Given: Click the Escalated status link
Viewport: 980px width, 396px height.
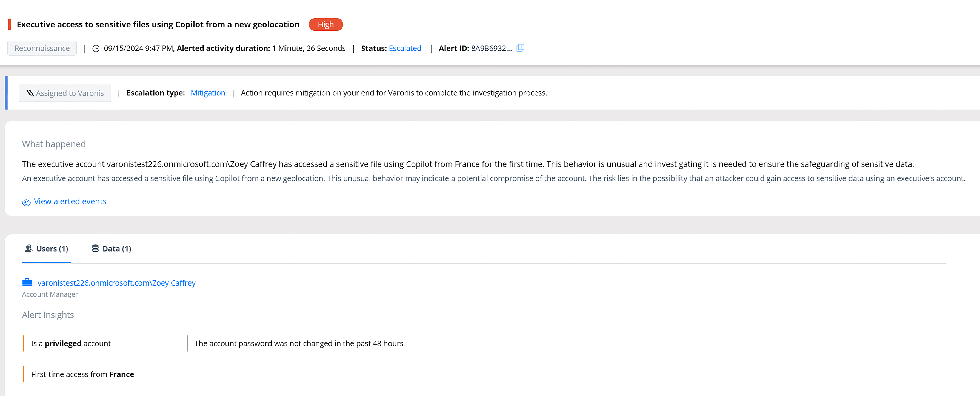Looking at the screenshot, I should click(x=405, y=48).
